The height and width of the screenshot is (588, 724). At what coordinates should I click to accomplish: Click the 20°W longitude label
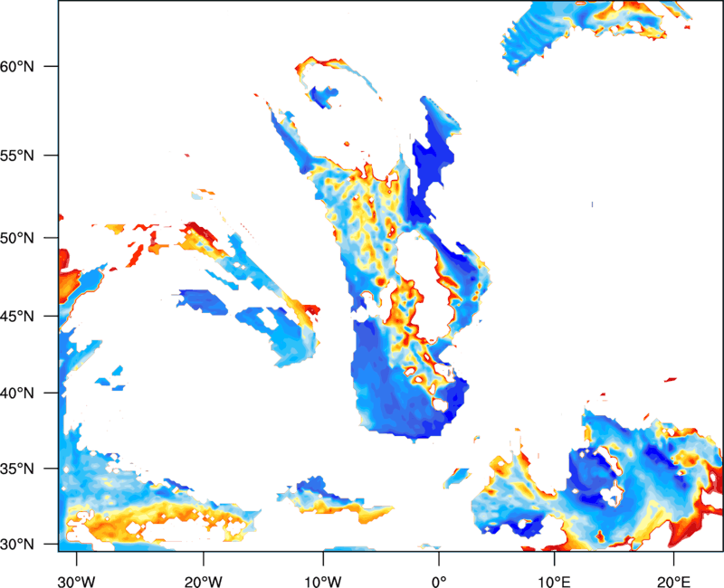pyautogui.click(x=203, y=582)
